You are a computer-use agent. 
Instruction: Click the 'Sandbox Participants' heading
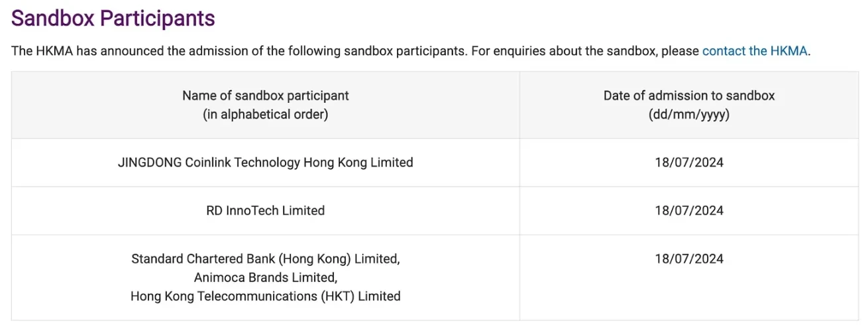click(x=113, y=18)
